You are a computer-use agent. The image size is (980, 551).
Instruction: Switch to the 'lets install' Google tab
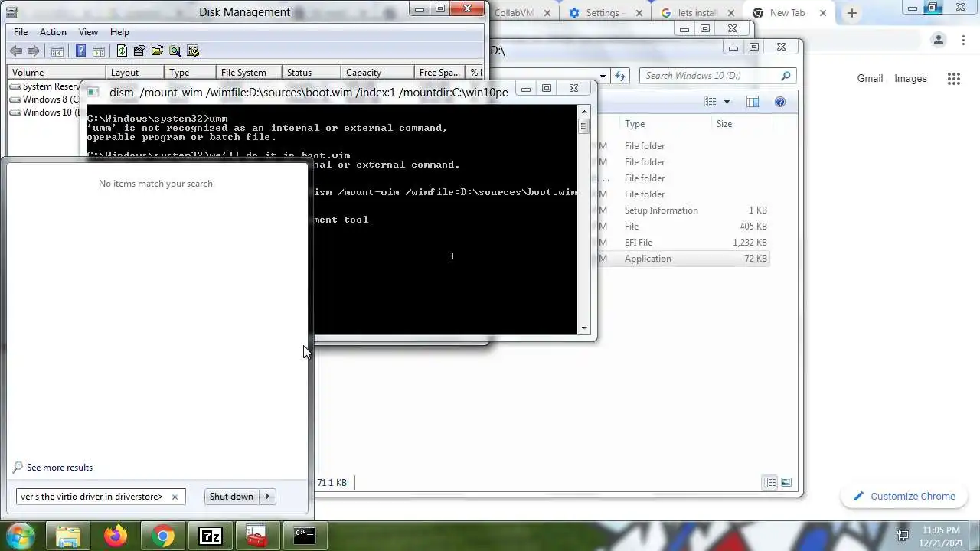pos(697,13)
